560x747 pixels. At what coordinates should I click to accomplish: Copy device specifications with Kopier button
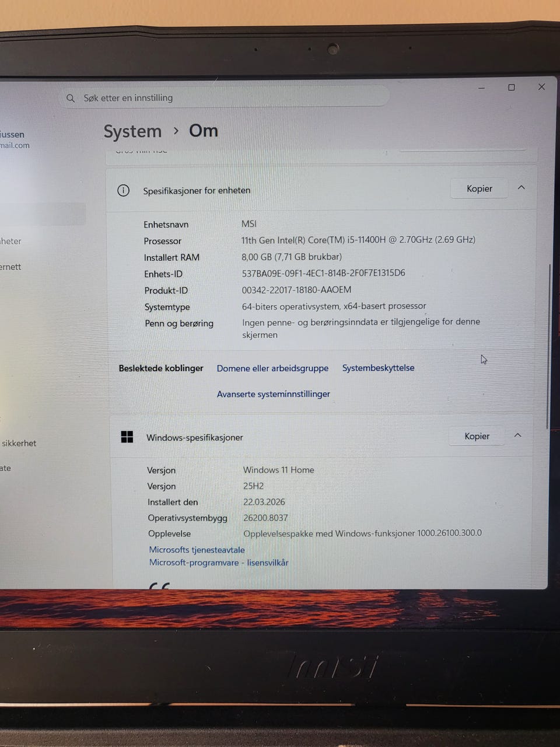[480, 189]
